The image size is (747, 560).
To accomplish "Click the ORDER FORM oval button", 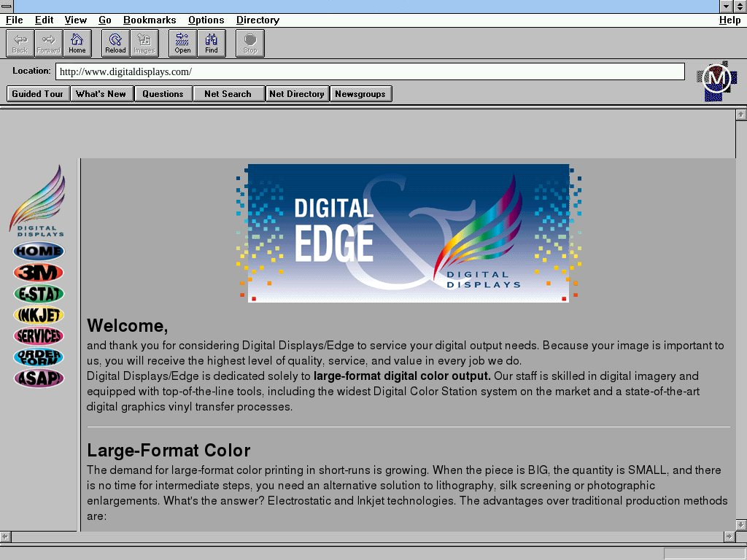I will click(39, 357).
